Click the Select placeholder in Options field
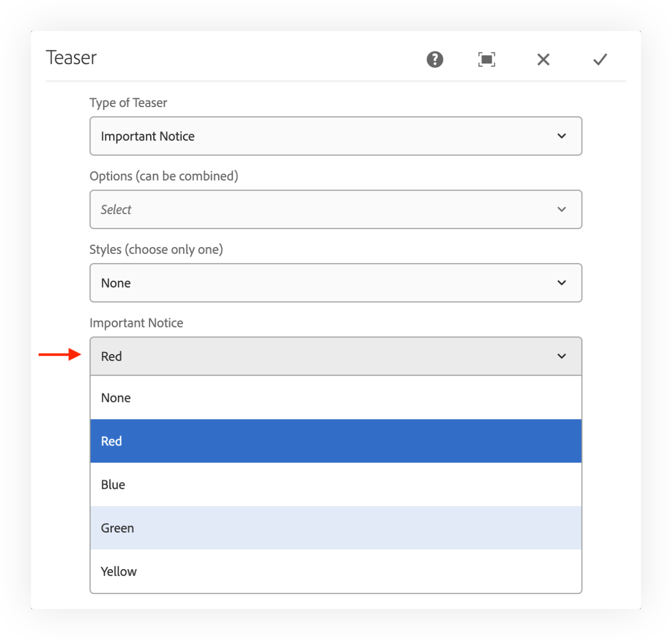 click(x=262, y=209)
